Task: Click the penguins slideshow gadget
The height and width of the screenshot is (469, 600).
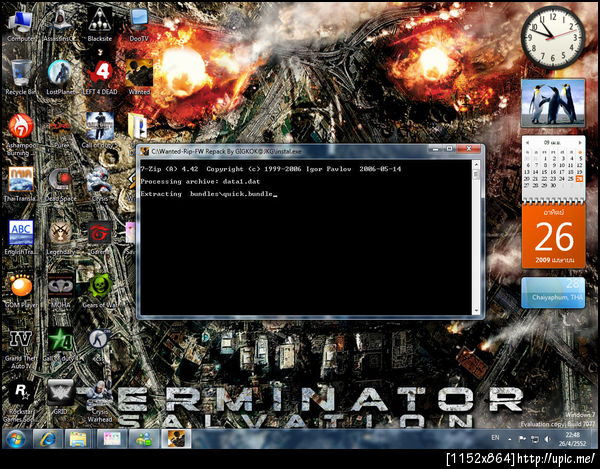Action: 553,103
